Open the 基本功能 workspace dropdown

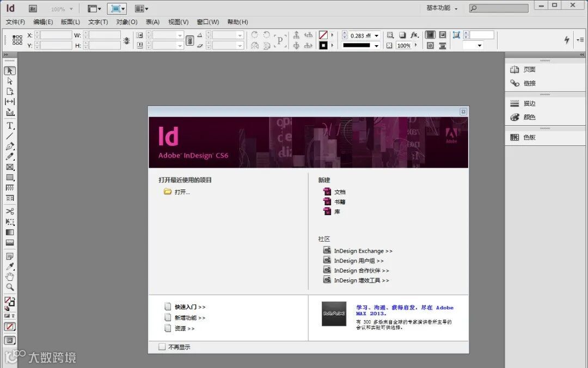click(x=442, y=8)
